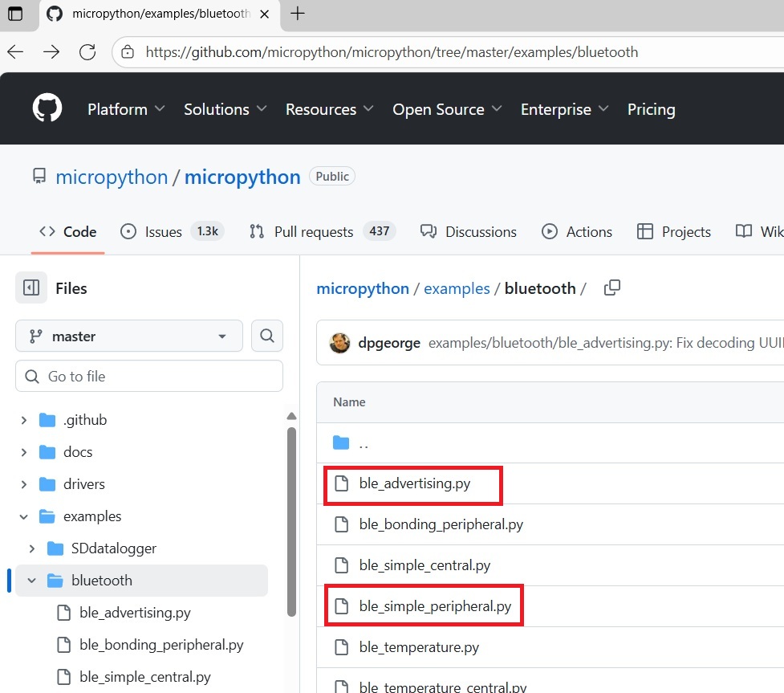Click dpgeorge's avatar thumbnail
The height and width of the screenshot is (693, 784).
[340, 343]
